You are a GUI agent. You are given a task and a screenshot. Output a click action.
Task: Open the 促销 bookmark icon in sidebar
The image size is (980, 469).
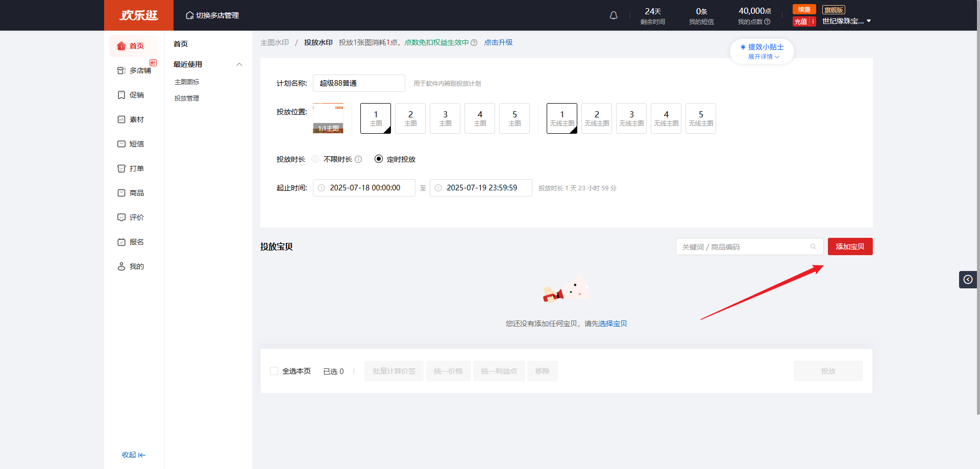click(x=121, y=95)
